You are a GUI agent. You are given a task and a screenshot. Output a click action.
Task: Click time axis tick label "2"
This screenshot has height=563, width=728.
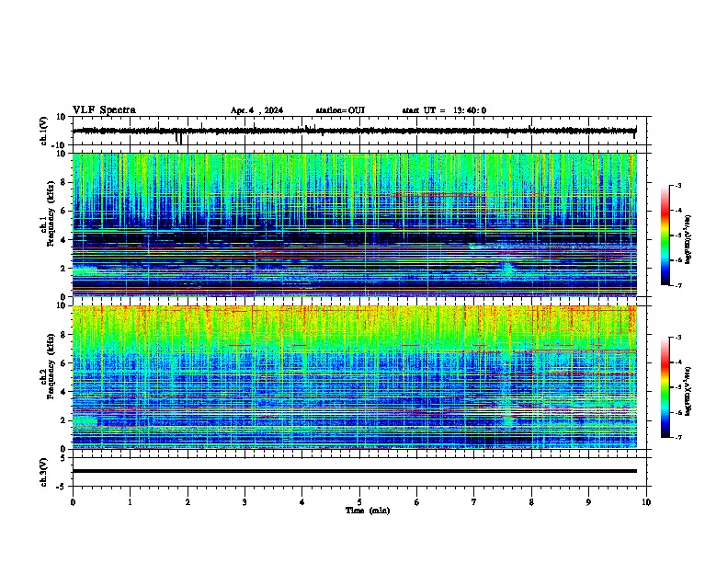(x=188, y=502)
